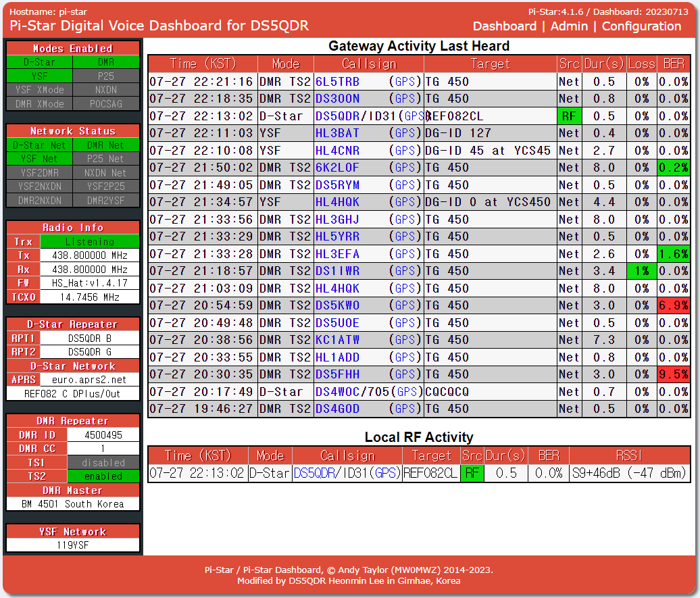This screenshot has width=700, height=598.
Task: Click the DMR Net status cell
Action: (106, 145)
